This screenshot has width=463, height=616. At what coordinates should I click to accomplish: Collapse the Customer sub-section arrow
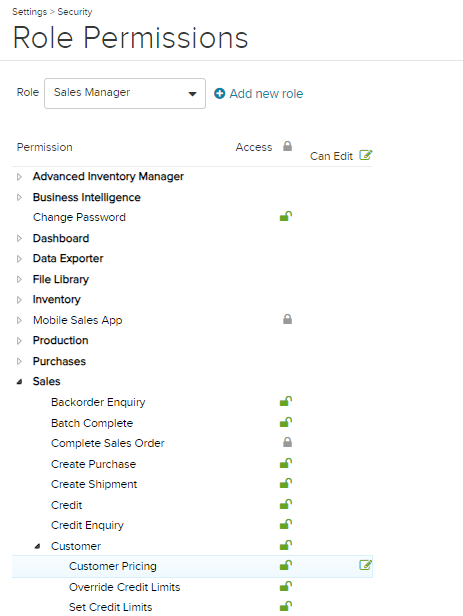(x=37, y=546)
